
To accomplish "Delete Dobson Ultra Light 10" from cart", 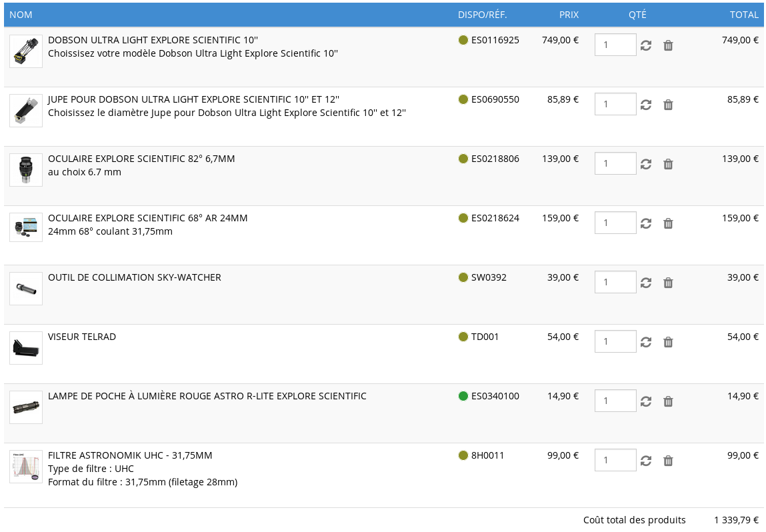I will [668, 45].
